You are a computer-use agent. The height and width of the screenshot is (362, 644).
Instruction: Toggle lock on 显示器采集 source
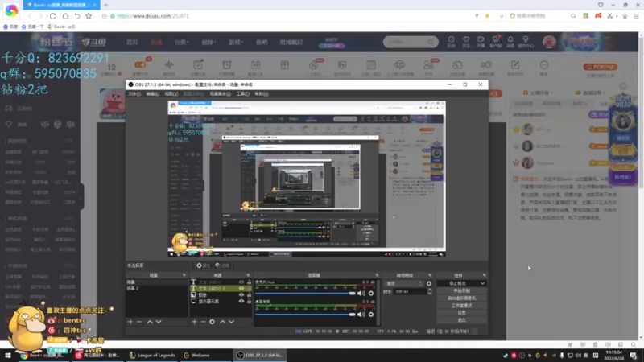[x=249, y=301]
